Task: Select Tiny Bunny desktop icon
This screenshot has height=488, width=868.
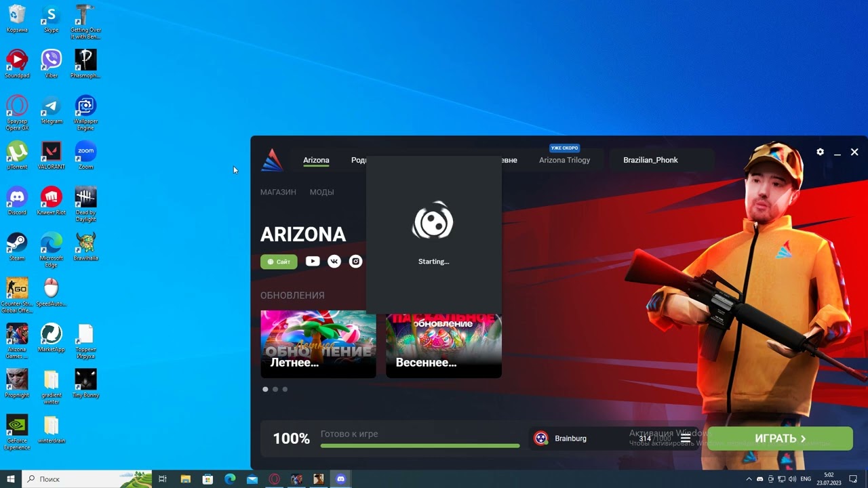Action: [85, 383]
